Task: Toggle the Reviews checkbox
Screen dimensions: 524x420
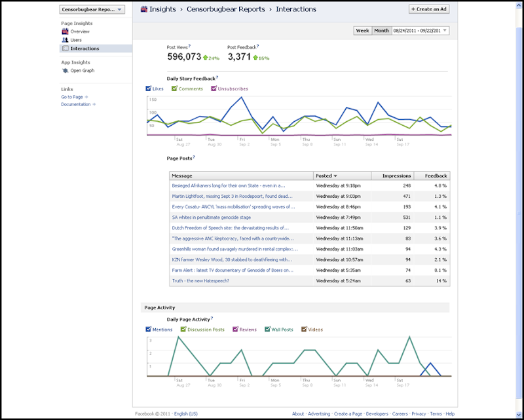Action: [x=235, y=330]
